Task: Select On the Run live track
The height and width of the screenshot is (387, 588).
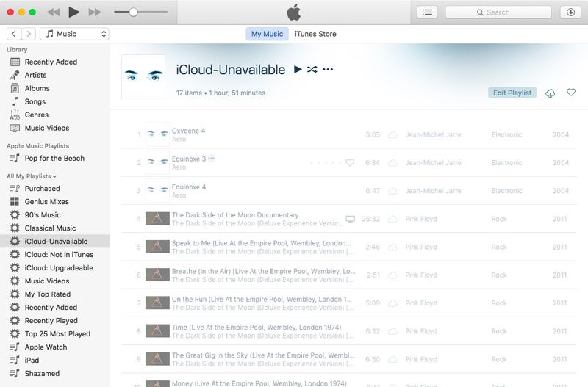Action: coord(262,300)
